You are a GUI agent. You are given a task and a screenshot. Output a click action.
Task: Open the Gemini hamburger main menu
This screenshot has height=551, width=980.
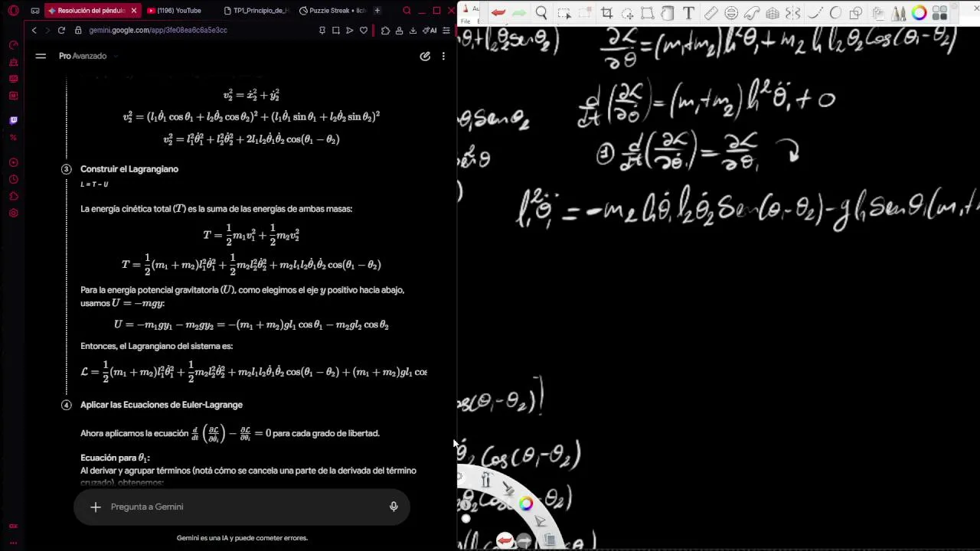[41, 56]
